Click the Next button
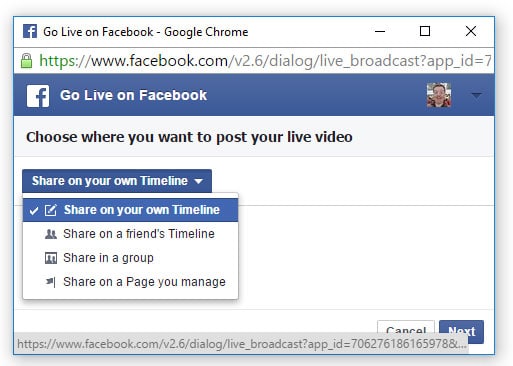Viewport: 513px width, 366px height. pos(461,331)
